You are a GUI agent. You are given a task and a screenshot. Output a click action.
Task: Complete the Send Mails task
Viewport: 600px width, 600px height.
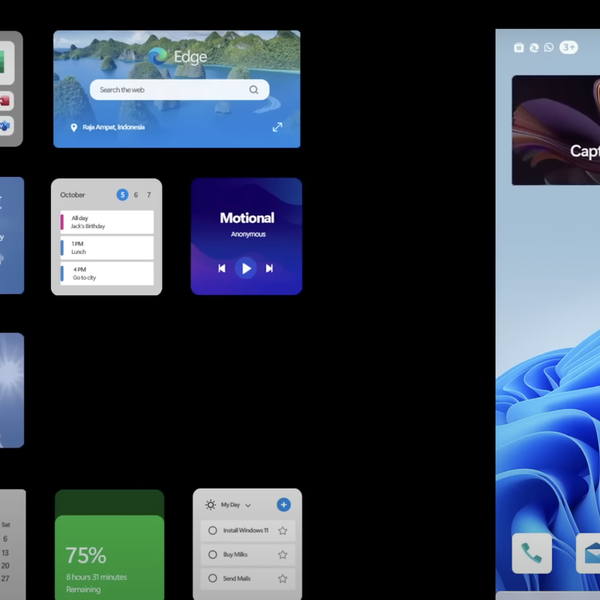click(212, 579)
